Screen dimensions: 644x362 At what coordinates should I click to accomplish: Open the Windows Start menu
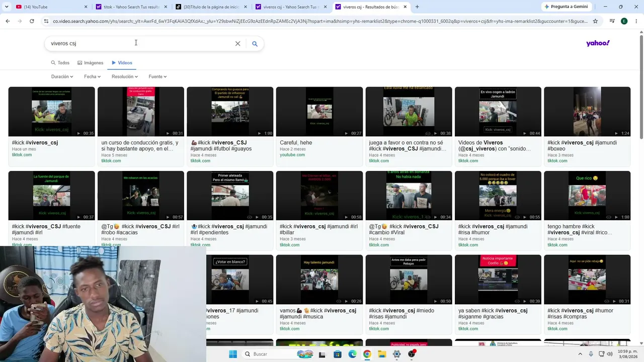pos(233,354)
